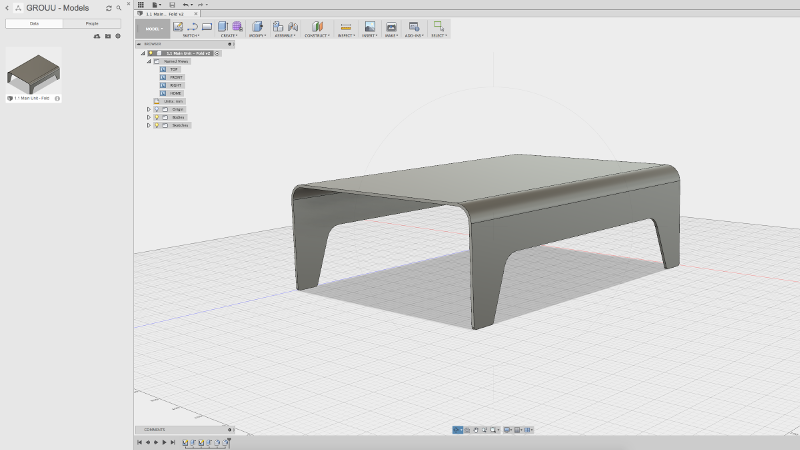
Task: Activate the Pan hand tool in navigation bar
Action: click(x=476, y=430)
